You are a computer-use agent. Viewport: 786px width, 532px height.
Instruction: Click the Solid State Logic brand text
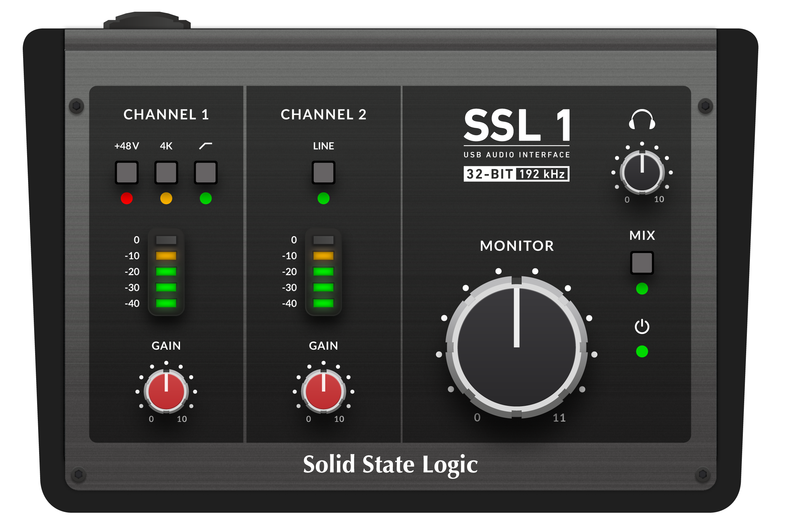click(391, 466)
